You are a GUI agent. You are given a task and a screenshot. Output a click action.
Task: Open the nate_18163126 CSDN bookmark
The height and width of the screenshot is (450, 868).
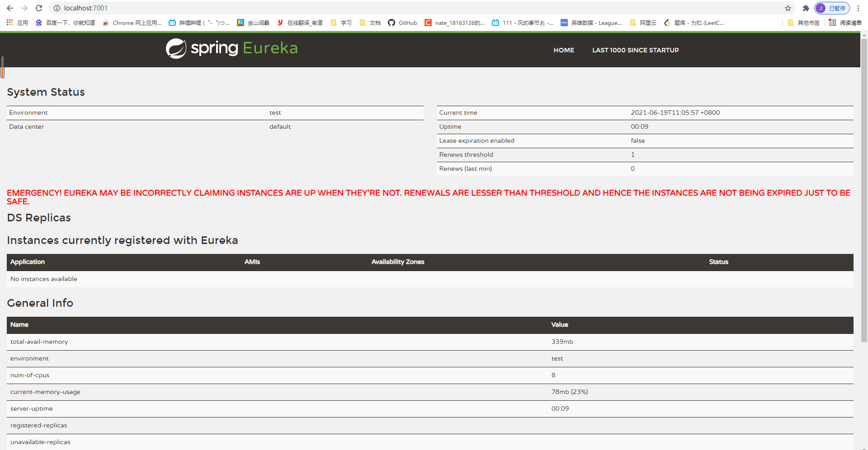click(454, 23)
